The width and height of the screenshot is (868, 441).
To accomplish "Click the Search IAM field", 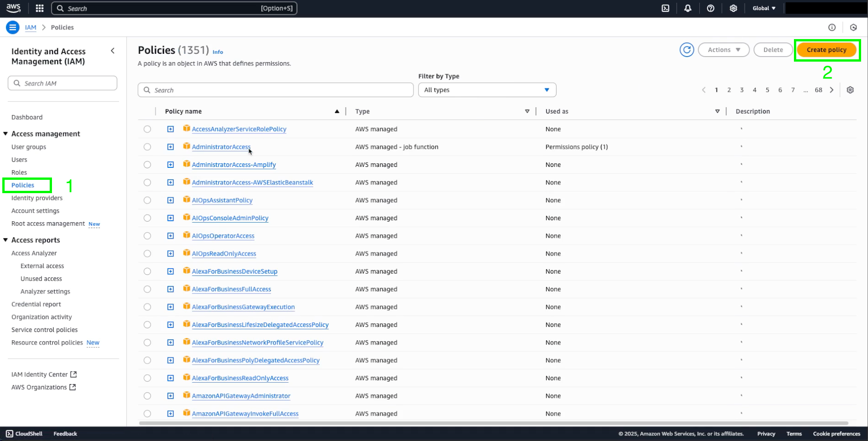I will pyautogui.click(x=63, y=83).
